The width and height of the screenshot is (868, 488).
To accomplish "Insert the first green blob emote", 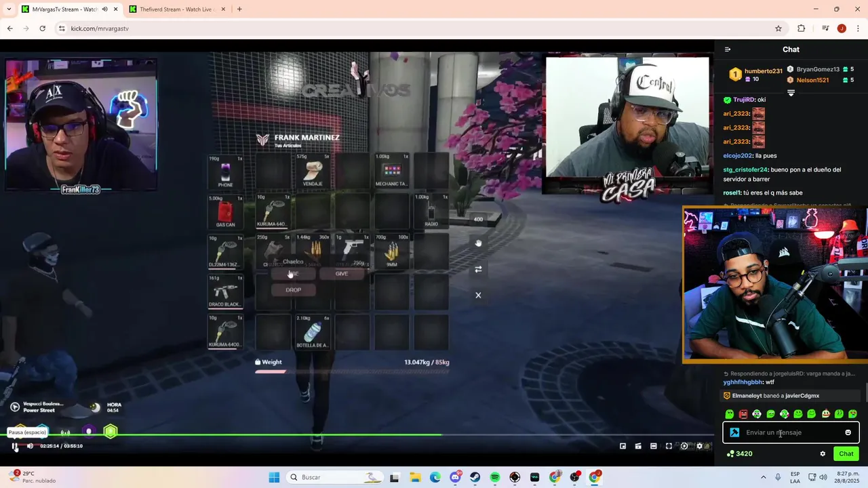I will [729, 414].
